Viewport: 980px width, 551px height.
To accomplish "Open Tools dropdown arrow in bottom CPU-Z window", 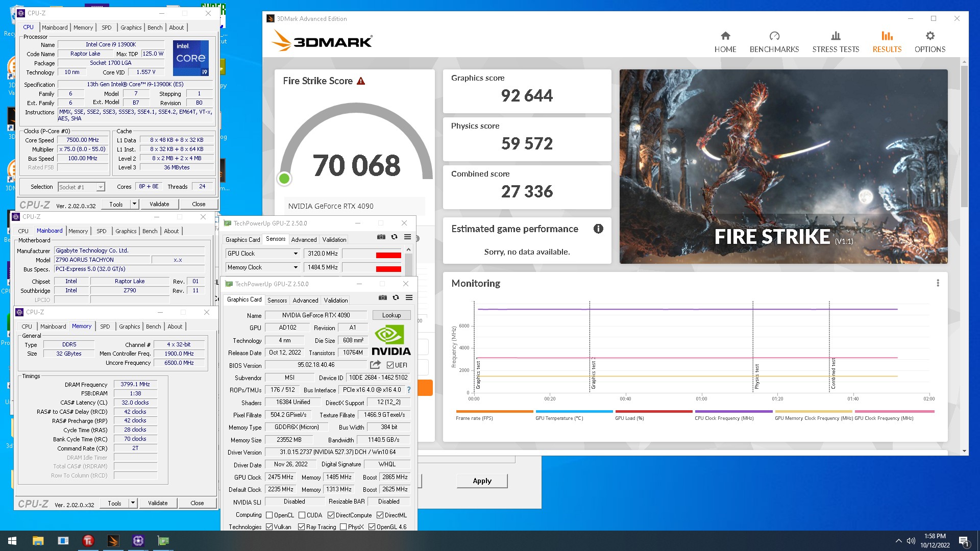I will pos(133,503).
